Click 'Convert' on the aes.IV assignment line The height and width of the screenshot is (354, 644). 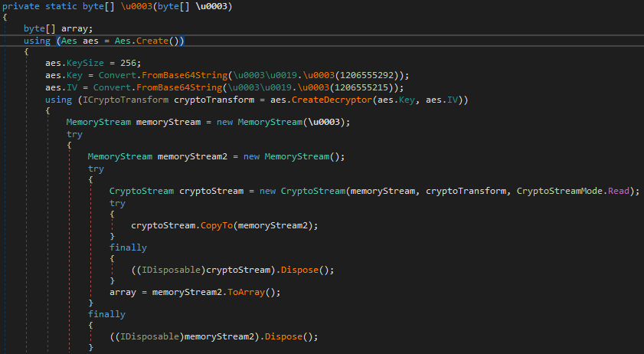point(112,87)
